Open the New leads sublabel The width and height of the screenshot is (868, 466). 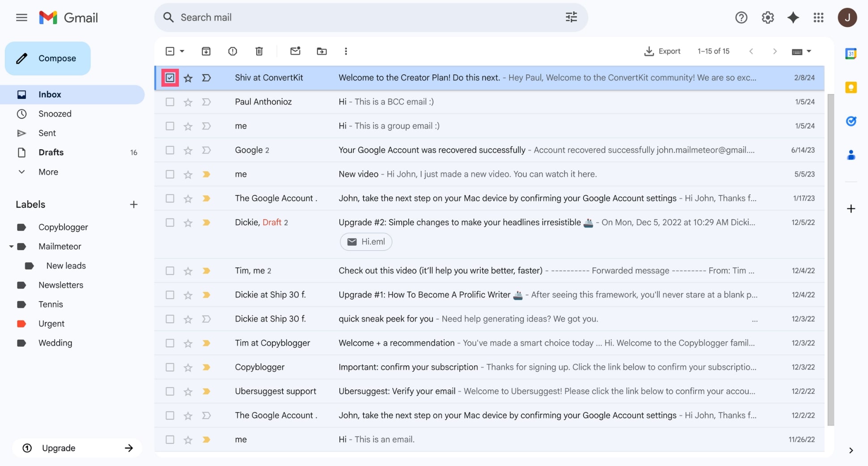click(x=66, y=266)
